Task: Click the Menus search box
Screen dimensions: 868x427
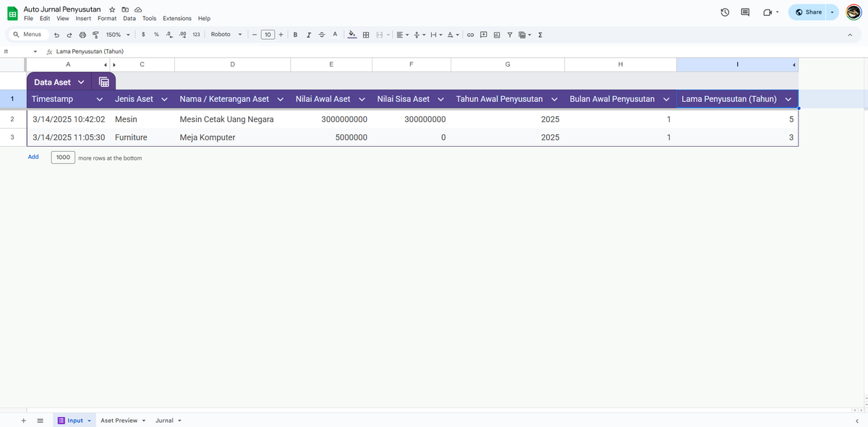Action: (x=27, y=35)
